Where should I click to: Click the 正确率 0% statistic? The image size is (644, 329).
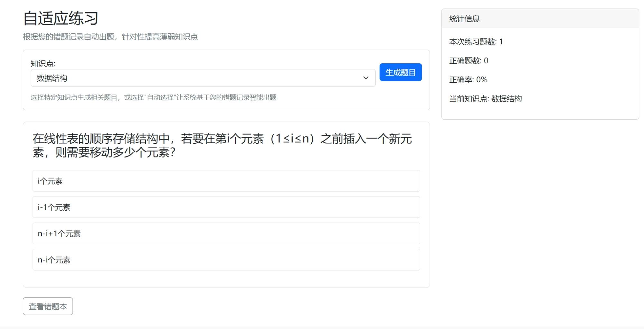pyautogui.click(x=468, y=80)
